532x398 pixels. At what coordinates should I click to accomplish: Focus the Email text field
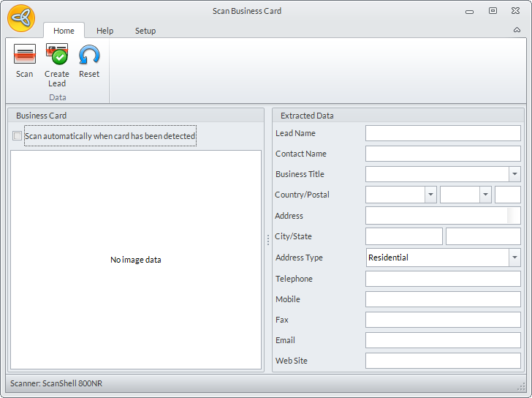point(443,340)
